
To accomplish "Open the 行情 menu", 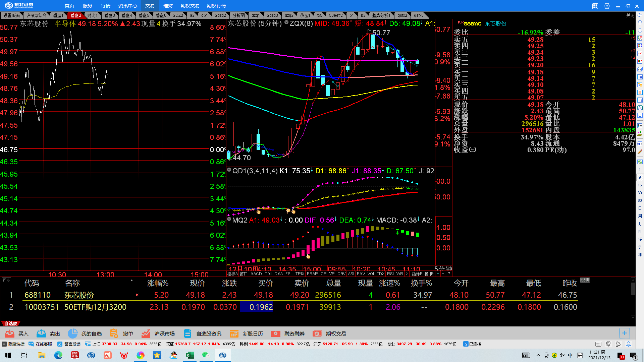I will (106, 6).
